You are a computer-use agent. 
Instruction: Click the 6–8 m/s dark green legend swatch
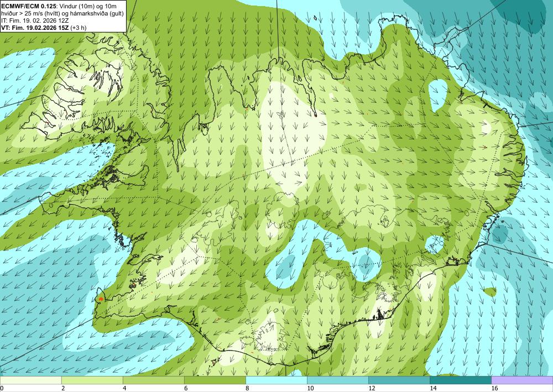pos(215,380)
